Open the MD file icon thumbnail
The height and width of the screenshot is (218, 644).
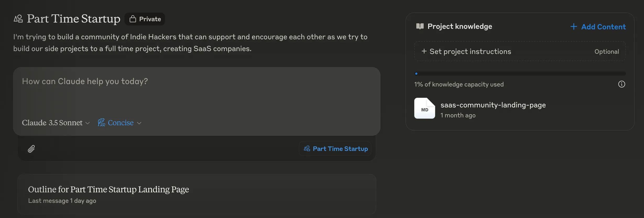pyautogui.click(x=424, y=108)
